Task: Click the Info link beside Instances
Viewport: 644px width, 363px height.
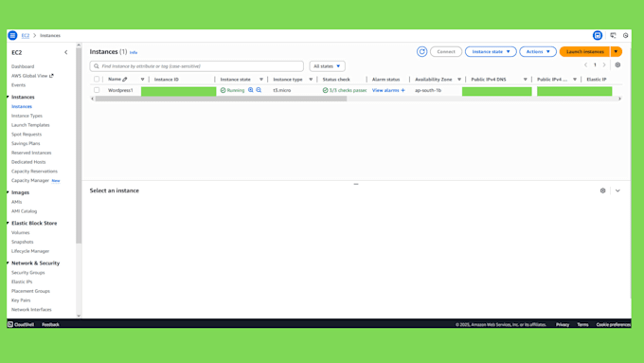Action: (134, 53)
